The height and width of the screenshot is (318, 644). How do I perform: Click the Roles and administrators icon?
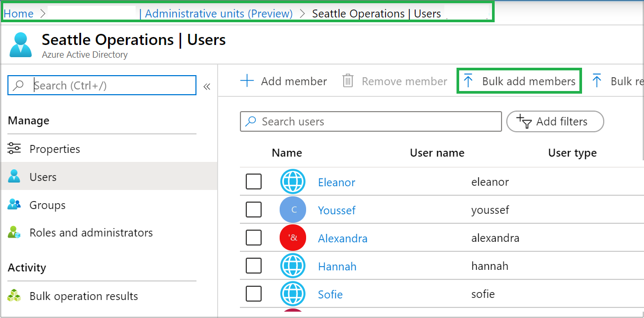point(14,232)
